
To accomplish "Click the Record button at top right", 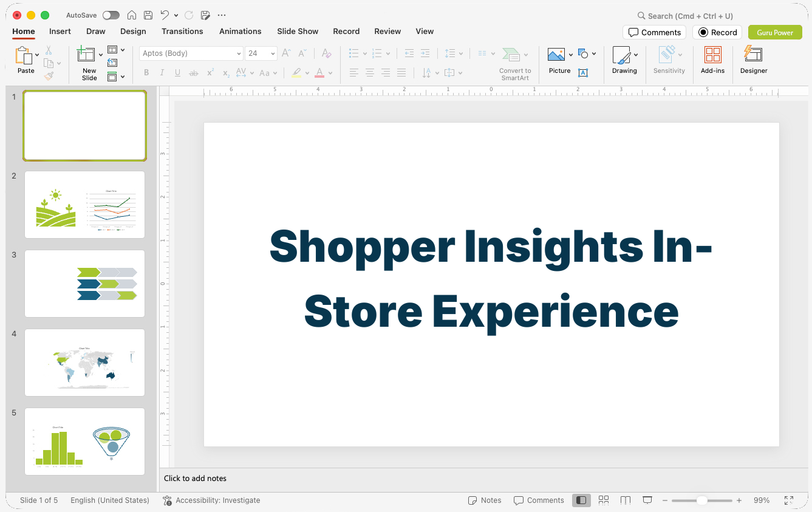I will tap(717, 32).
